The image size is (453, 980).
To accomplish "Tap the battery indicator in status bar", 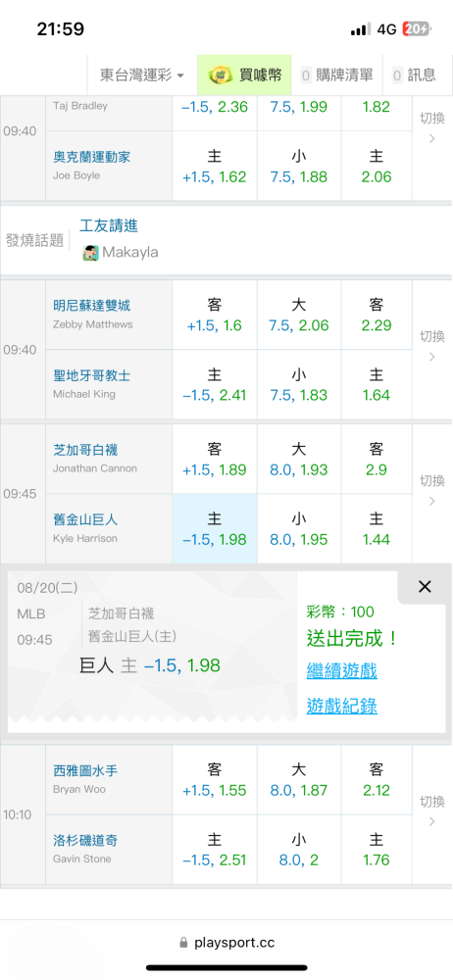I will [x=416, y=29].
